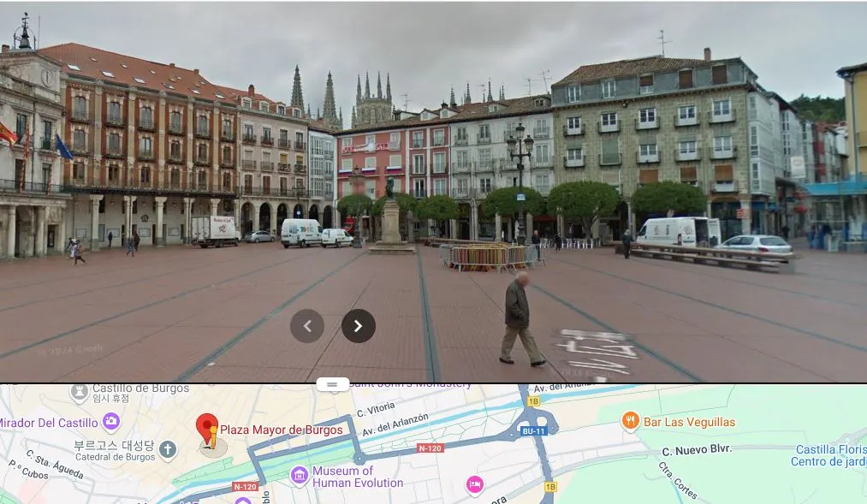Click the BU-11 road shield
Image resolution: width=867 pixels, height=504 pixels.
533,431
